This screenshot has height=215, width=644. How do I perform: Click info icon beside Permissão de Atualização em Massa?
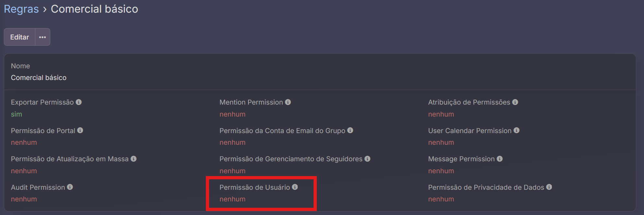pyautogui.click(x=134, y=159)
